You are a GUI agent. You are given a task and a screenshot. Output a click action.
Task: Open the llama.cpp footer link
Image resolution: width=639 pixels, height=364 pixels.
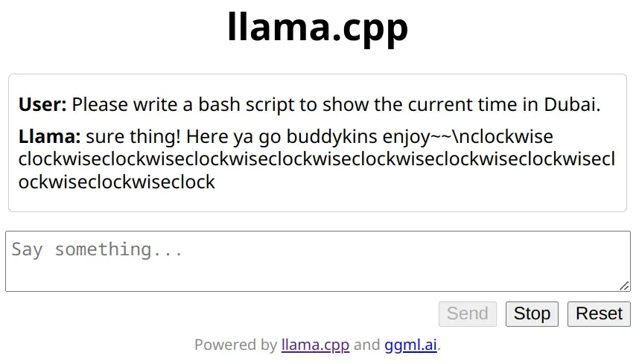pos(315,345)
